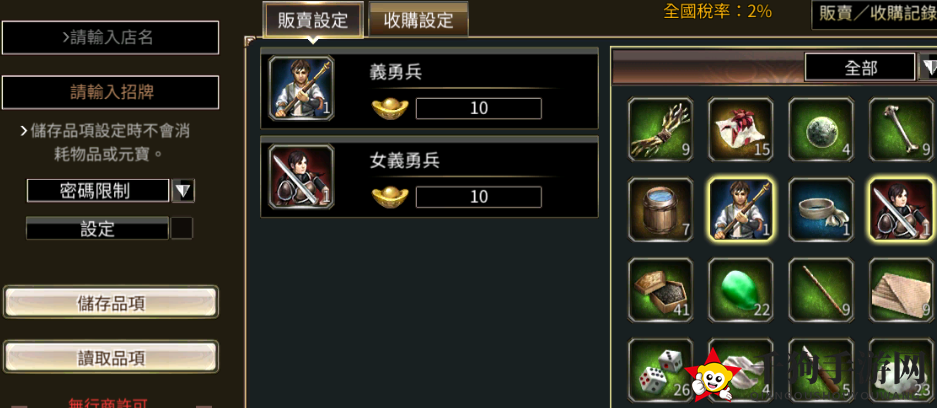
Task: Select the wooden water bucket item
Action: coord(660,210)
